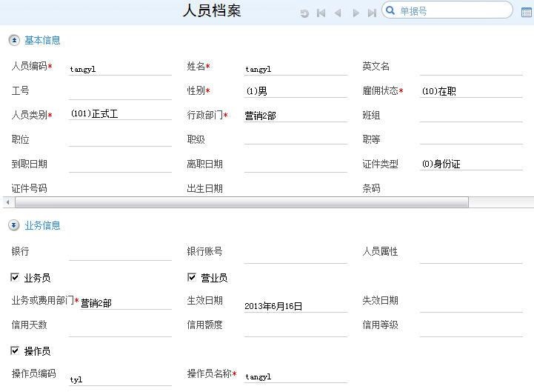Click the 条码 label
This screenshot has height=392, width=534.
pyautogui.click(x=371, y=188)
